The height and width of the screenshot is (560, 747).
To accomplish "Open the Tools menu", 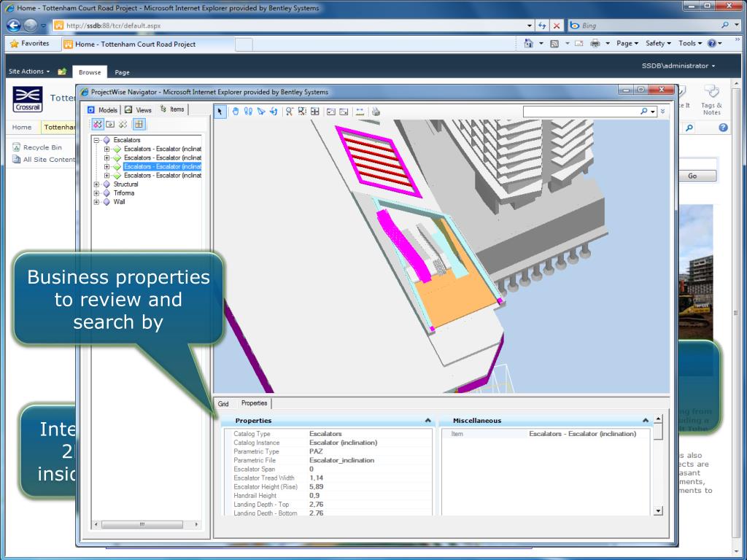I will pyautogui.click(x=690, y=43).
